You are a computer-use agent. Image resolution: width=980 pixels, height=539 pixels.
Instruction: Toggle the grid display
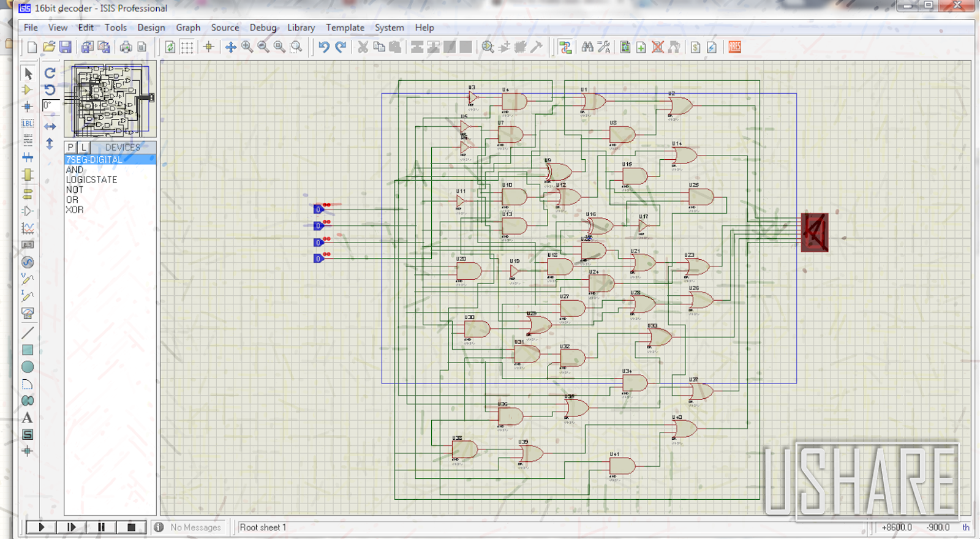(x=187, y=47)
